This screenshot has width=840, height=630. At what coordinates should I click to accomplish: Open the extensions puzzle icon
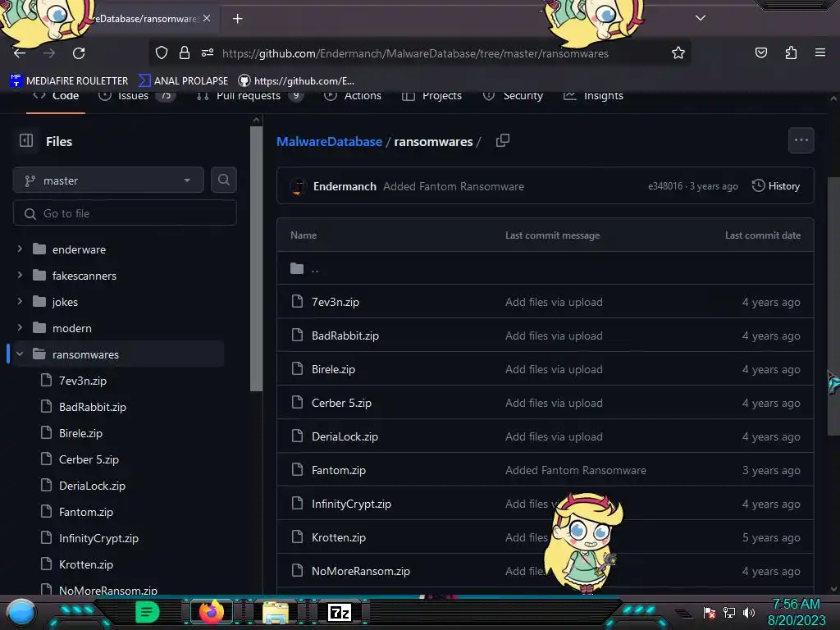click(791, 52)
